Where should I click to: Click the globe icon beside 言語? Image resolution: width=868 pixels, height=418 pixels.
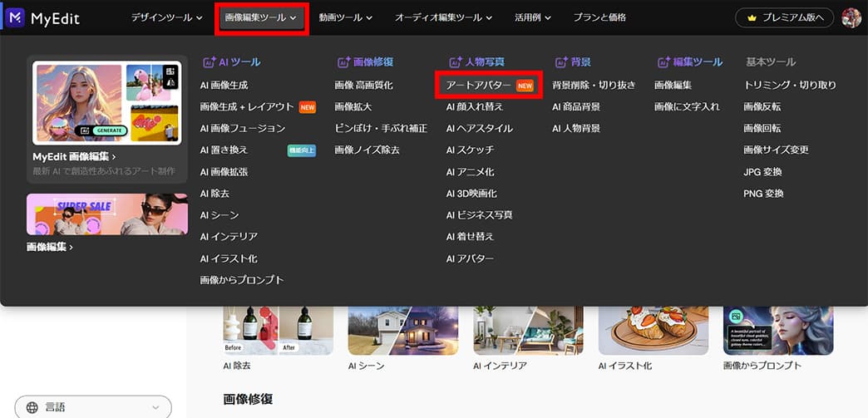pos(32,407)
